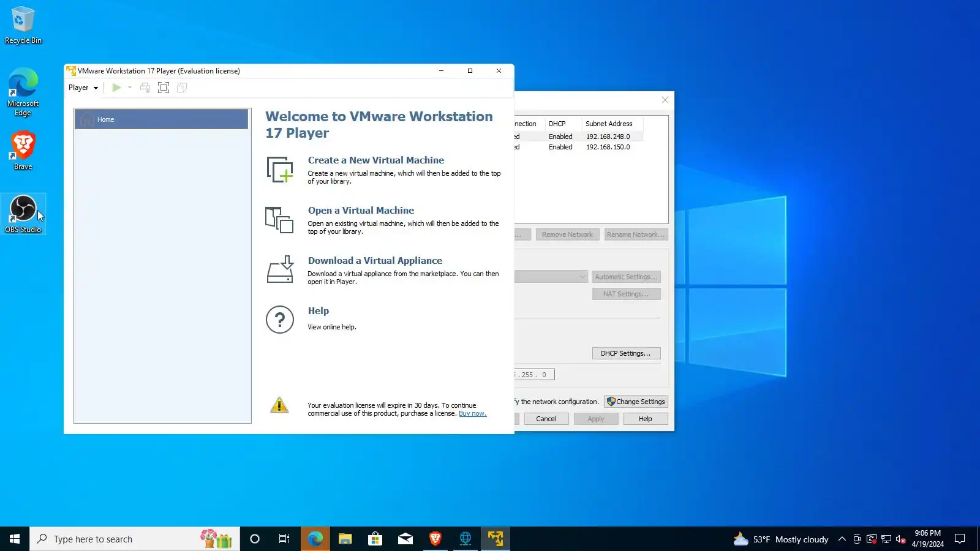Open the clock and calendar flyout
This screenshot has width=980, height=551.
[927, 539]
